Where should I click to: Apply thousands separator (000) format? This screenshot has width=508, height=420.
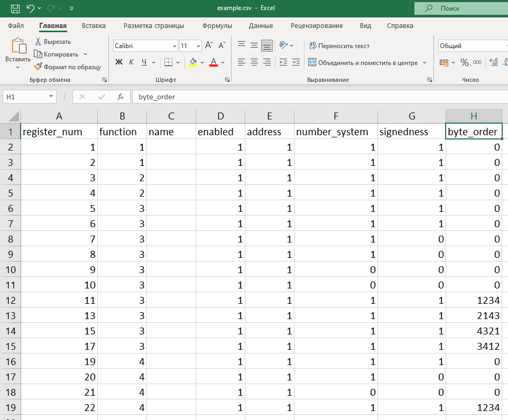click(477, 62)
